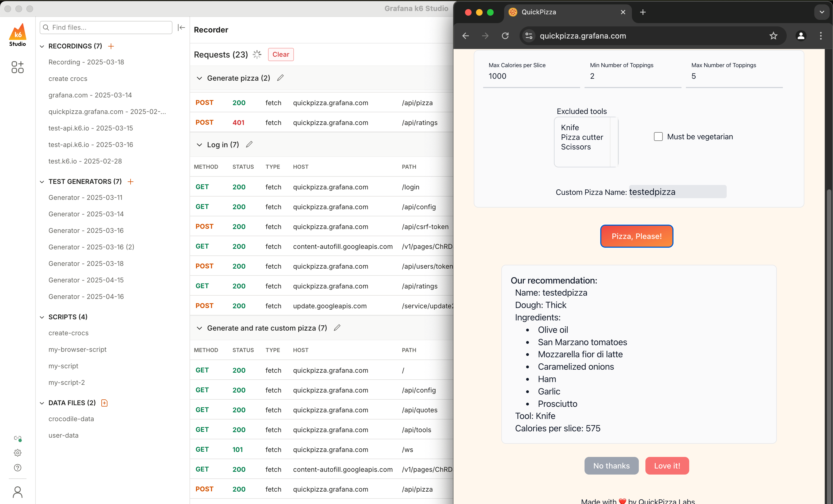
Task: Click the add test generator plus icon
Action: [131, 182]
